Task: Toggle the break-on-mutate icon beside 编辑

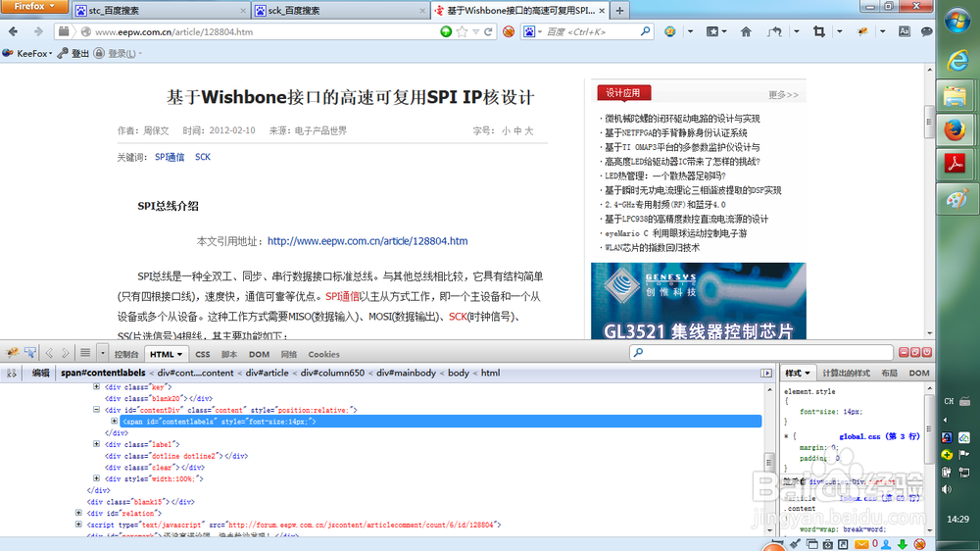Action: 11,373
